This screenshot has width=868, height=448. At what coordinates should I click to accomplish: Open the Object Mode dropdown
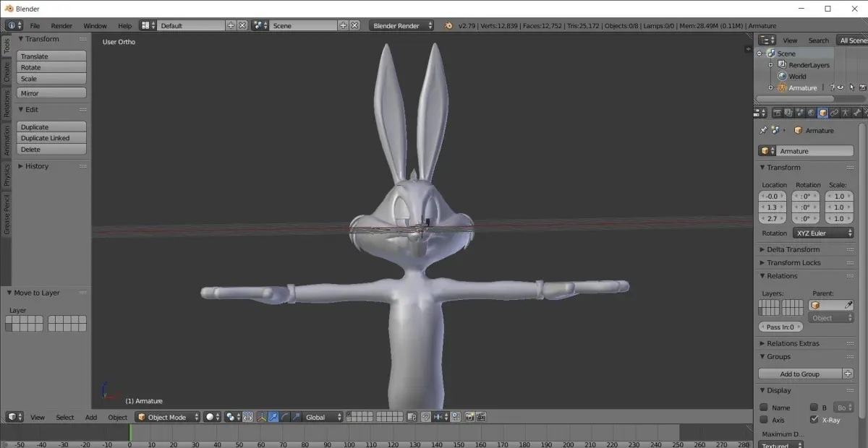[167, 417]
